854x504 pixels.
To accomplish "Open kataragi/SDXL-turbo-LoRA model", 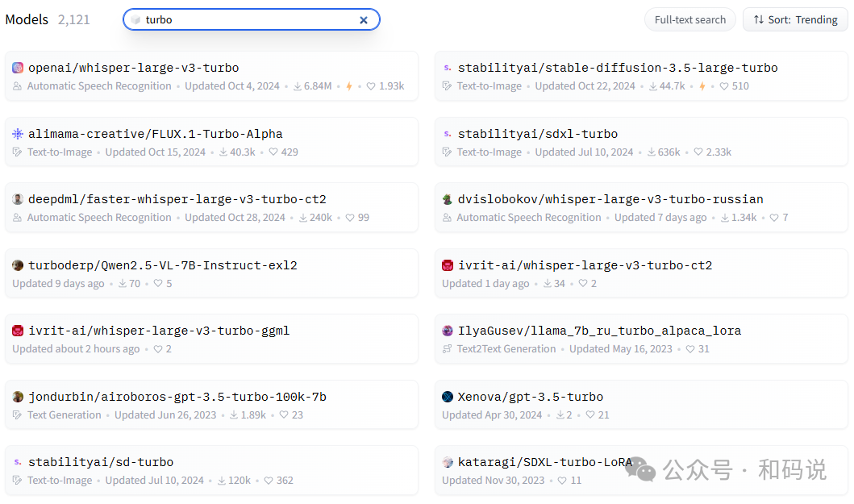I will 544,461.
